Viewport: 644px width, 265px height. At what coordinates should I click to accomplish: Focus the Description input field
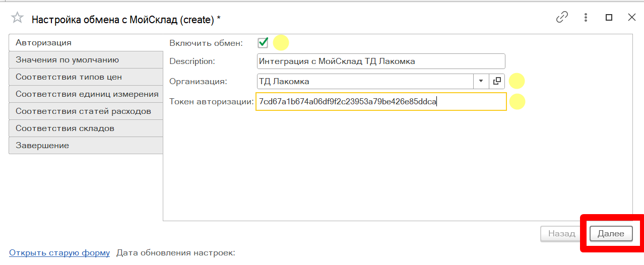(380, 61)
